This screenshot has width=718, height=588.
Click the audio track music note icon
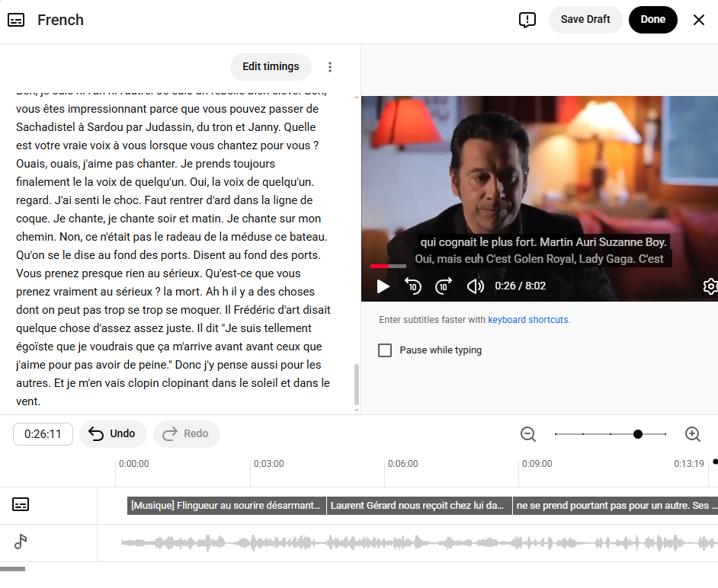tap(21, 542)
